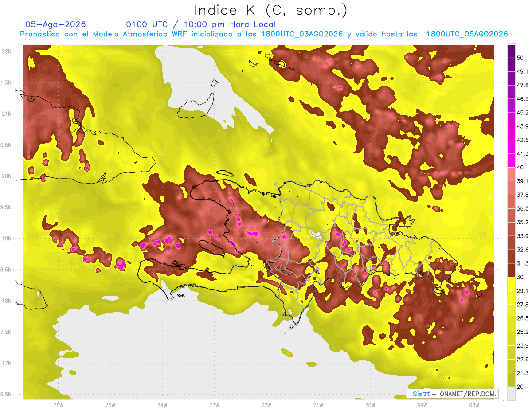Click the colorbar value "32.6"
Screen dimensions: 532x411
click(x=522, y=250)
